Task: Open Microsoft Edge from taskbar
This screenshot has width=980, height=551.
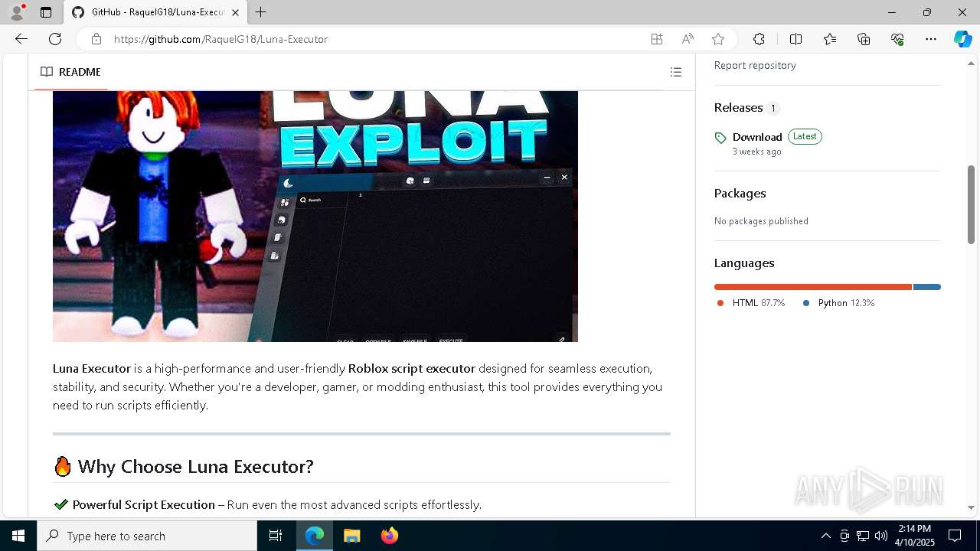Action: click(315, 536)
